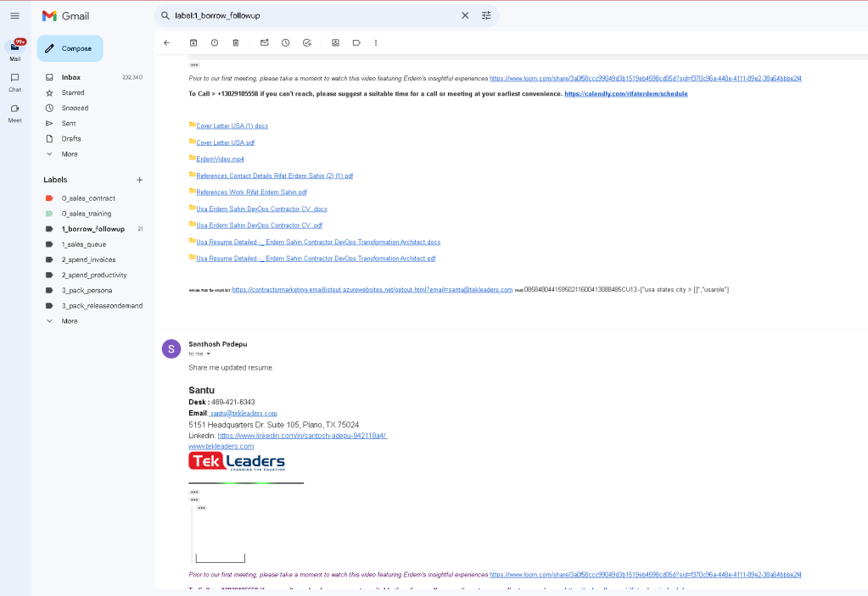This screenshot has height=596, width=868.
Task: Add conversation to Tasks
Action: click(306, 42)
